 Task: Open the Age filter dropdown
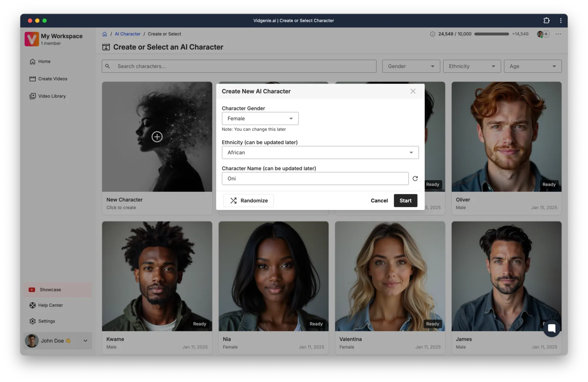533,66
